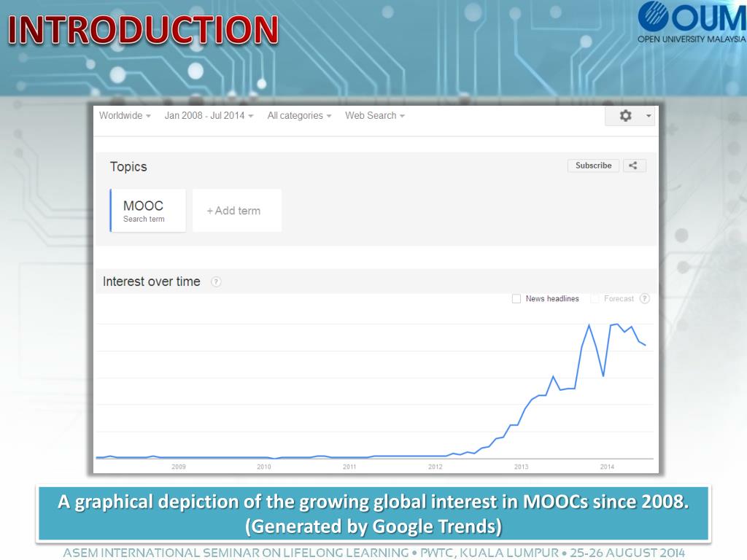Image resolution: width=747 pixels, height=560 pixels.
Task: Toggle the Forecast checkbox
Action: 595,298
